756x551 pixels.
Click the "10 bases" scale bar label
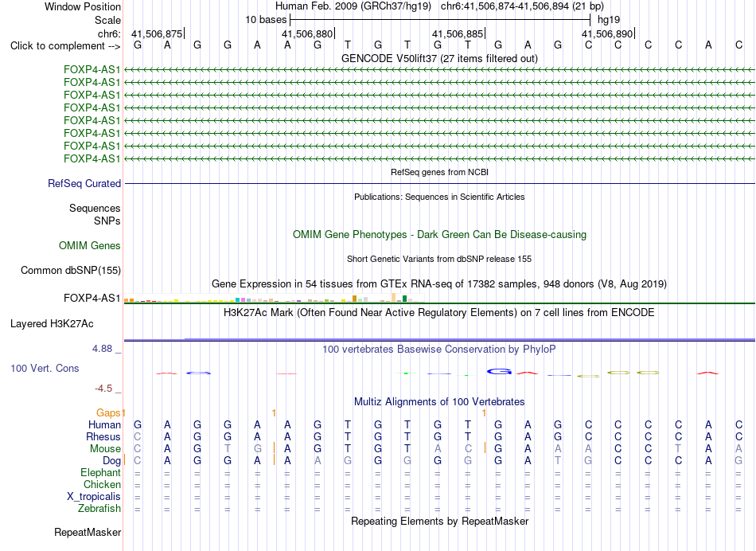266,20
